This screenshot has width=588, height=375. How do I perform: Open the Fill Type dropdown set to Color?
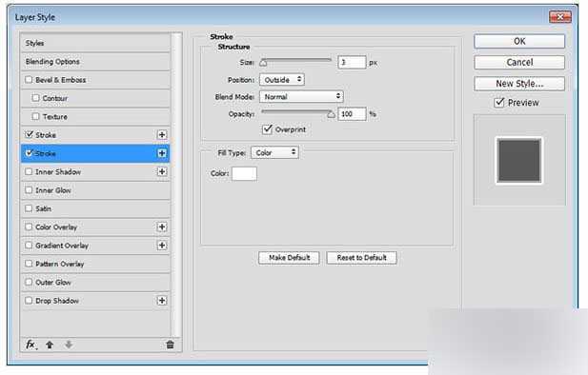click(x=274, y=152)
